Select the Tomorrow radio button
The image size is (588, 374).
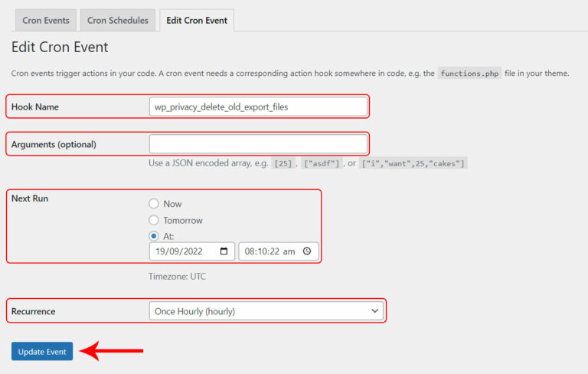[x=154, y=220]
